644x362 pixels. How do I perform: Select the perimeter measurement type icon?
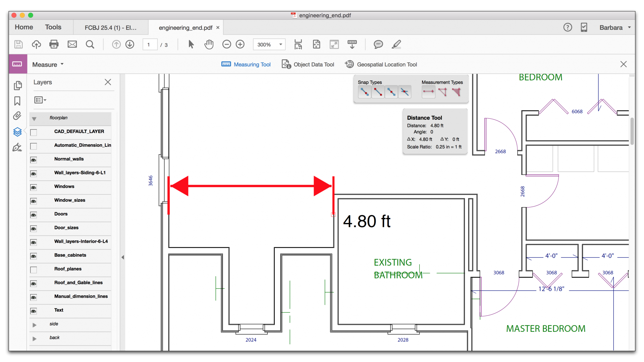(x=443, y=92)
